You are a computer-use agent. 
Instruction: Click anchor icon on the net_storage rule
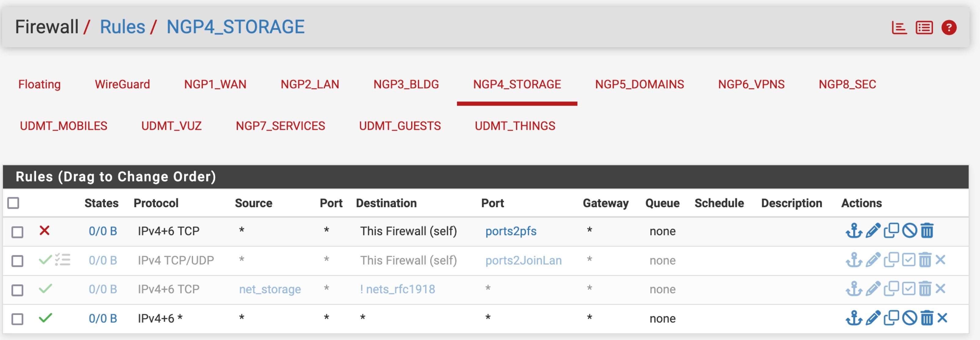tap(854, 289)
